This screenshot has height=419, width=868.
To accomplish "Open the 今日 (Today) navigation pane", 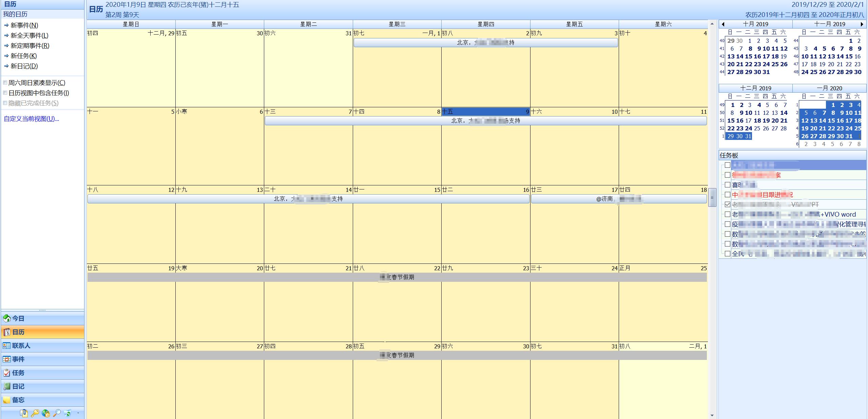I will click(18, 318).
